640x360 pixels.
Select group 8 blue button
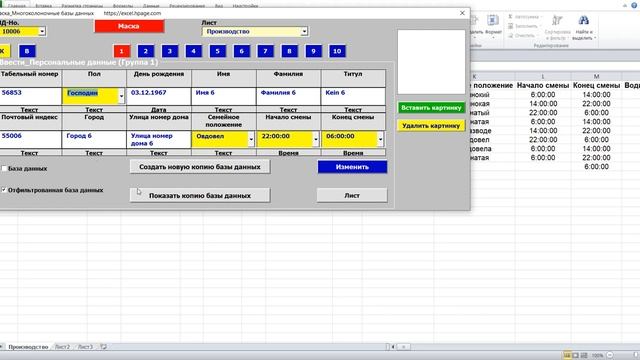(289, 51)
